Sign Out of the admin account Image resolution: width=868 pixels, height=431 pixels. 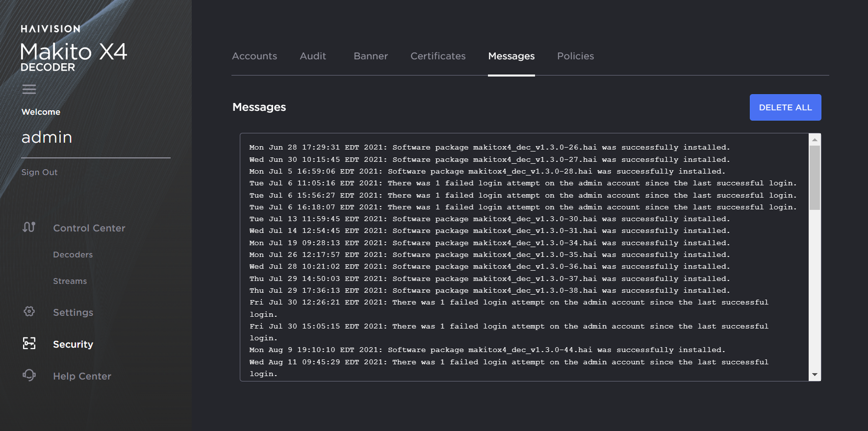point(39,173)
